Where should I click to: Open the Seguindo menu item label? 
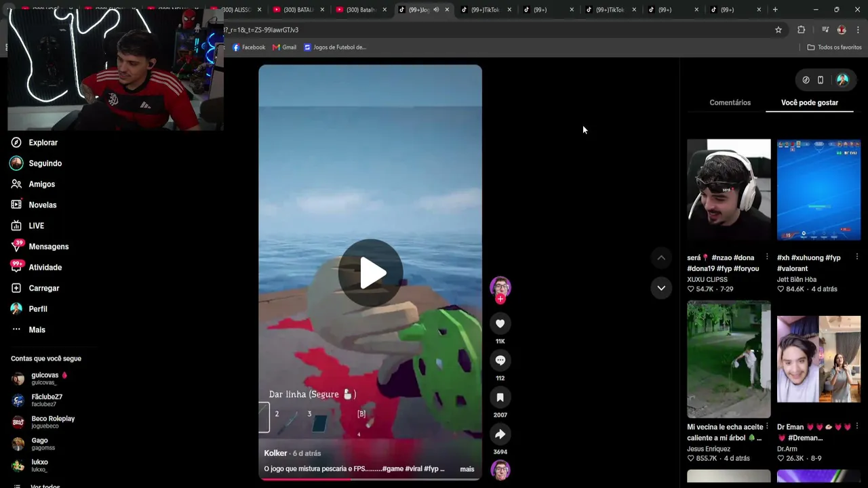(x=45, y=163)
